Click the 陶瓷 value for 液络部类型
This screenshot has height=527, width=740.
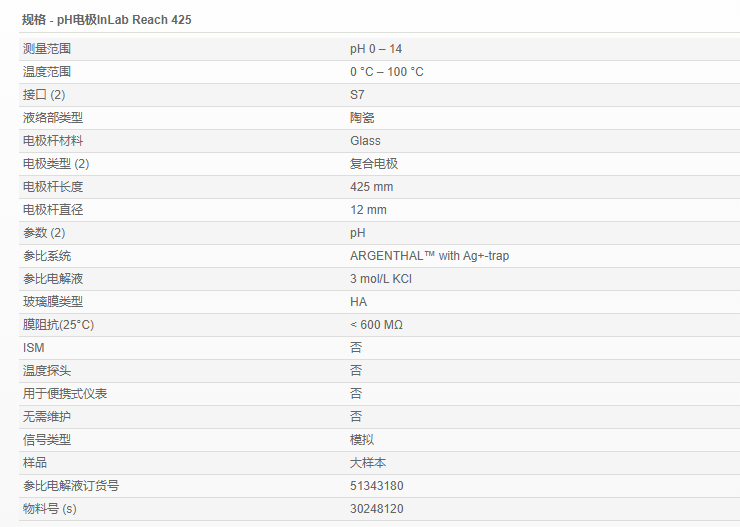[x=362, y=118]
